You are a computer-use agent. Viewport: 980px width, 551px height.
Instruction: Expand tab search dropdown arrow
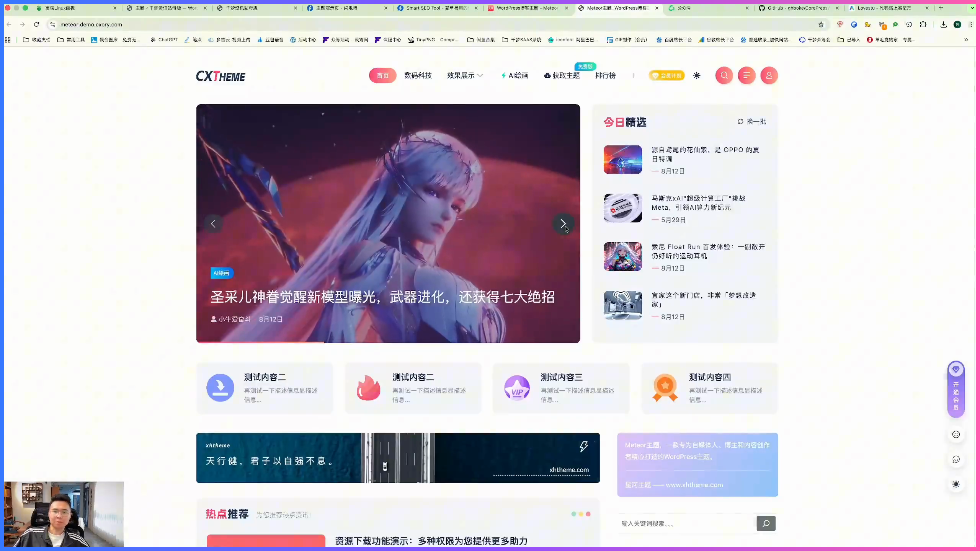pyautogui.click(x=972, y=8)
